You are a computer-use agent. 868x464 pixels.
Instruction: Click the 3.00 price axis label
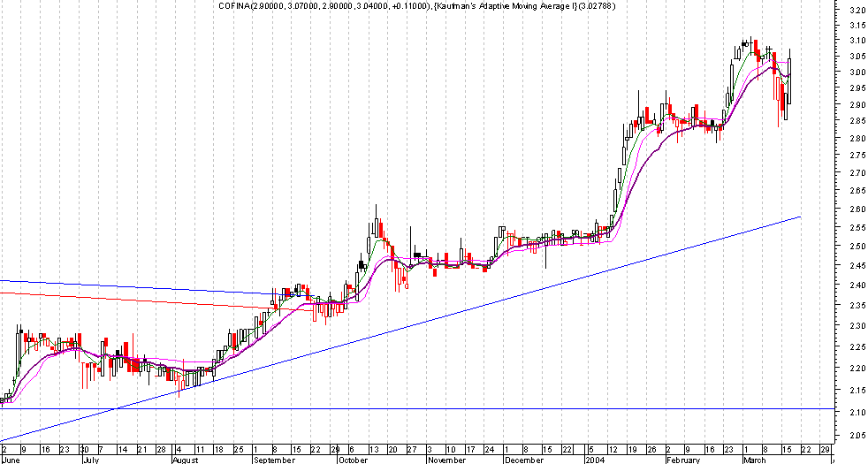click(857, 72)
